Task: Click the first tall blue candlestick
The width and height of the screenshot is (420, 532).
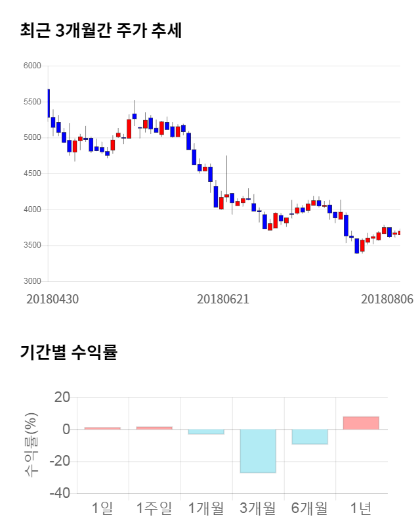Action: tap(49, 103)
